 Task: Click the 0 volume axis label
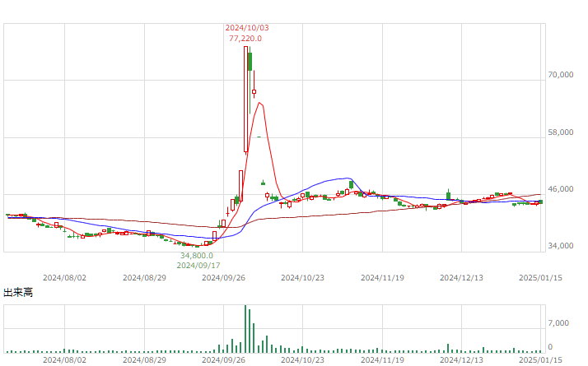[x=550, y=347]
